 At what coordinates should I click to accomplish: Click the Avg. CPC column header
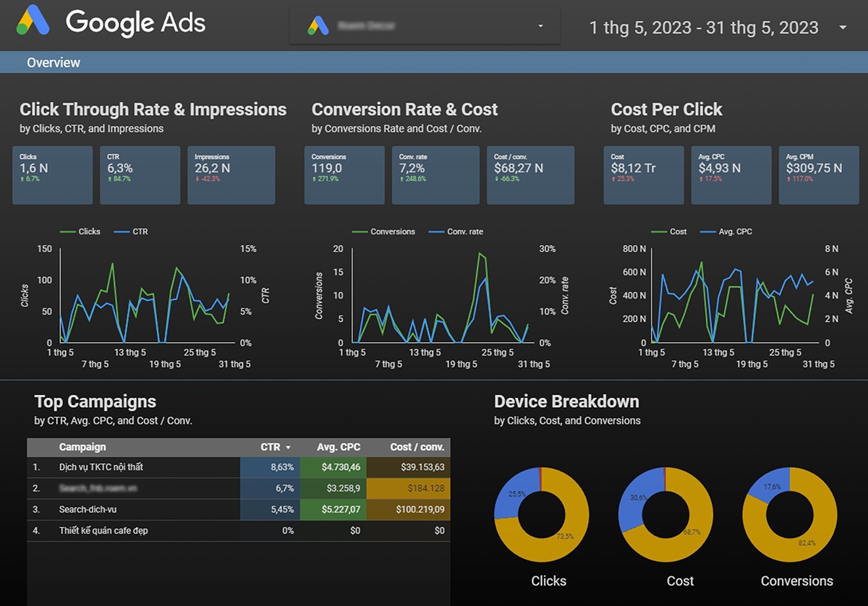click(339, 447)
